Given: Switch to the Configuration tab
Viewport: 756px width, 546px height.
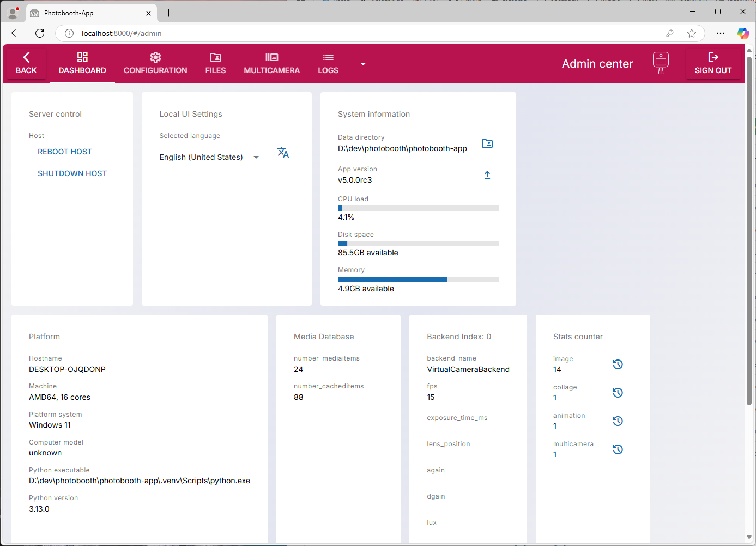Looking at the screenshot, I should (x=155, y=64).
